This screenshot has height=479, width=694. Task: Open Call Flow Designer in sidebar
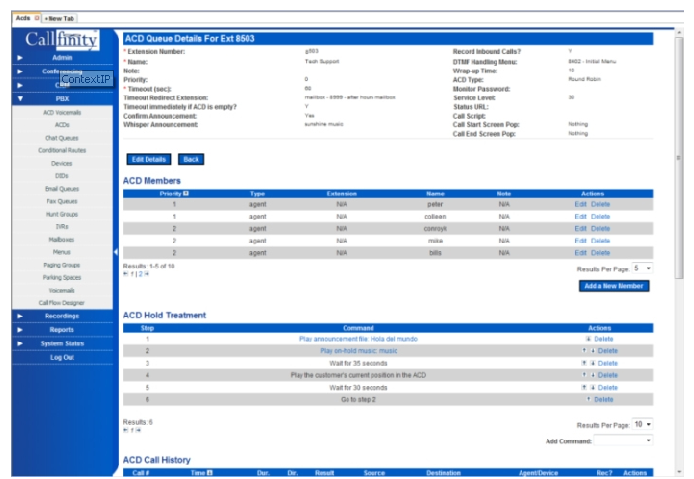(x=62, y=303)
